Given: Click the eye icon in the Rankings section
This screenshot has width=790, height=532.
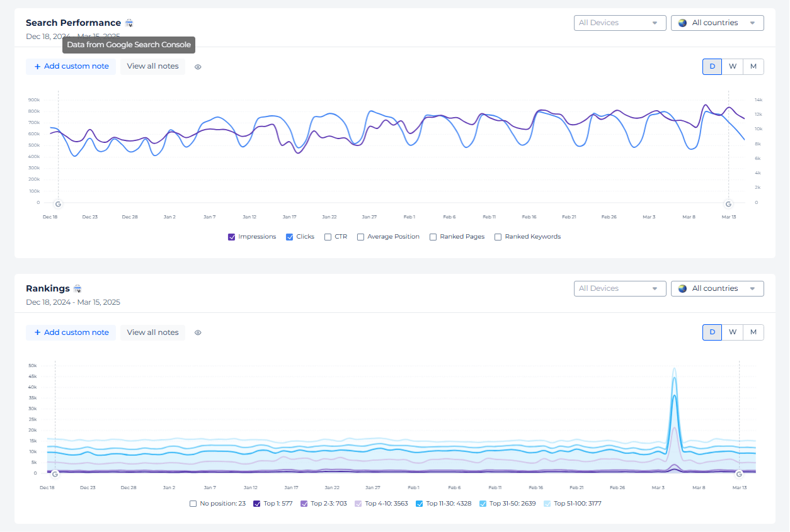Looking at the screenshot, I should point(197,332).
